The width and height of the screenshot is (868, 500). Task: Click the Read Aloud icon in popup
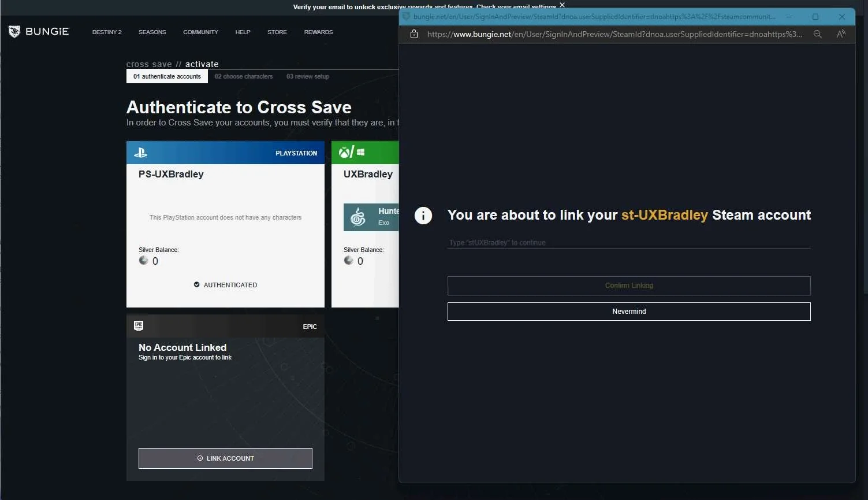tap(841, 34)
